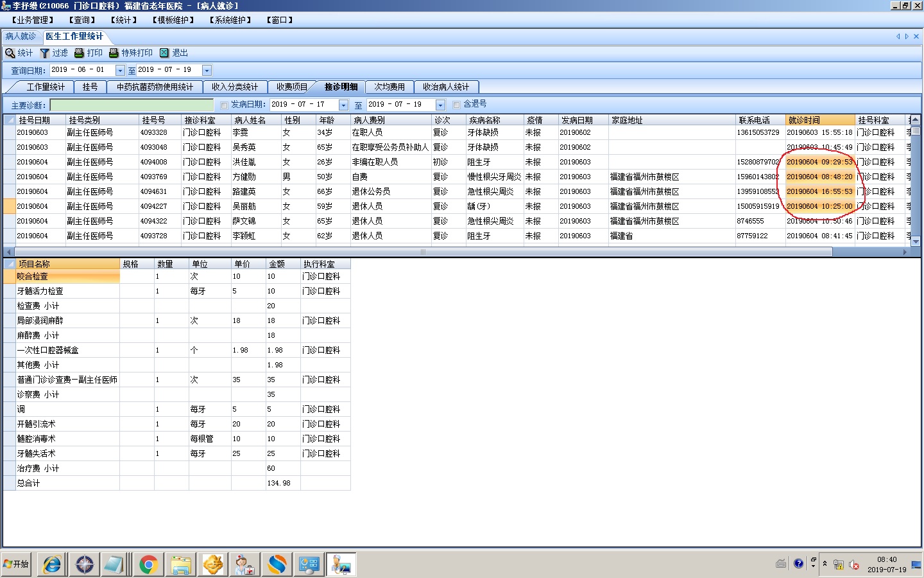Launch Google Chrome from the taskbar
The image size is (924, 578).
coord(148,565)
